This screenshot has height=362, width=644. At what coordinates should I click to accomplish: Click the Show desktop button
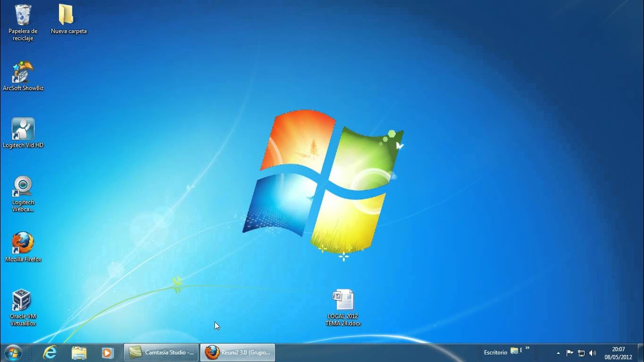(x=640, y=353)
